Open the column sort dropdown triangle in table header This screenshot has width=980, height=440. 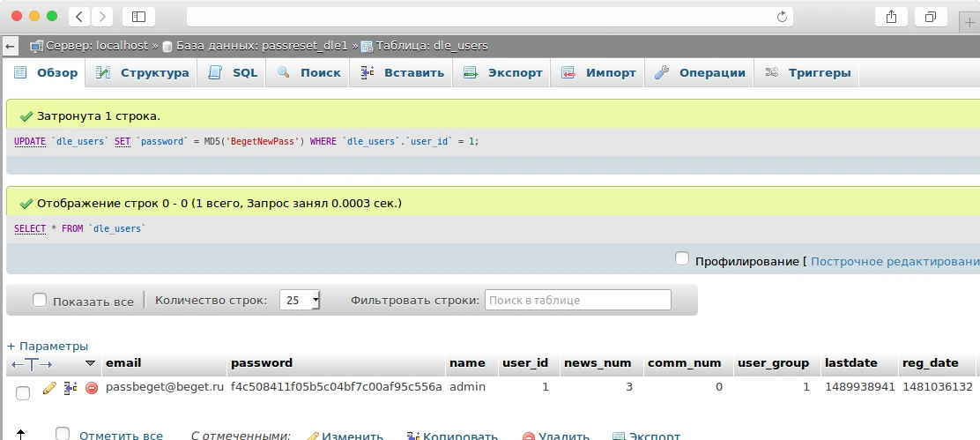(x=90, y=363)
